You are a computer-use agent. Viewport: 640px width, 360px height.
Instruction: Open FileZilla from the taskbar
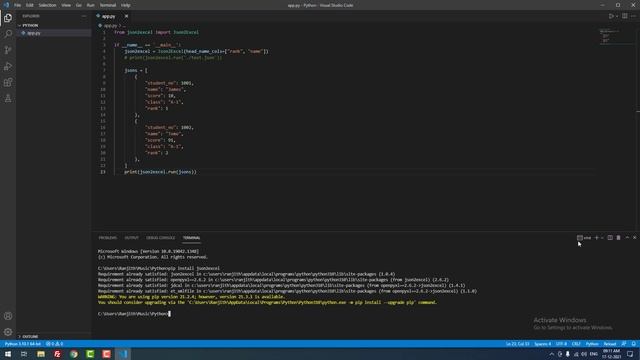coord(57,354)
